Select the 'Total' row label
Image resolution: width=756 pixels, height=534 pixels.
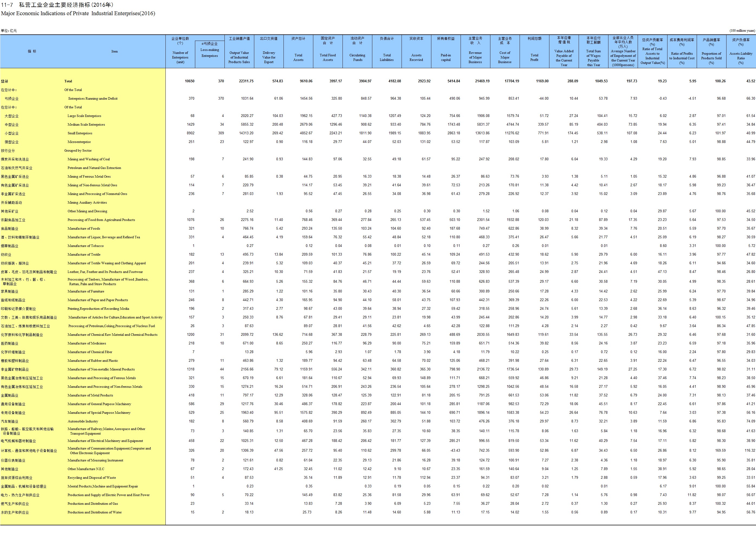[68, 81]
